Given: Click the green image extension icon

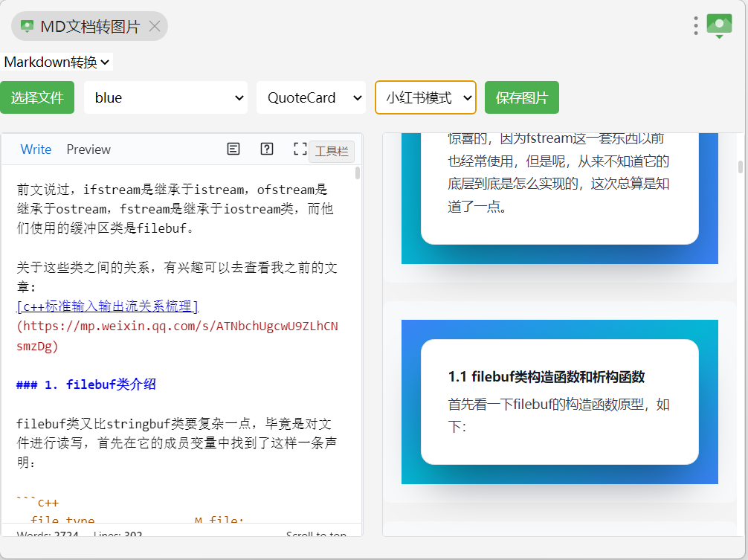Looking at the screenshot, I should click(x=720, y=26).
